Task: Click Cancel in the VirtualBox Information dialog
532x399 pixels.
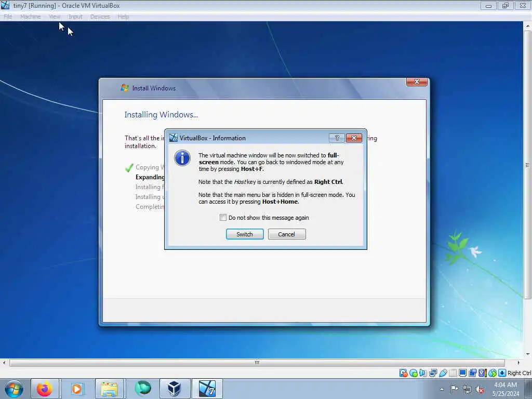Action: pyautogui.click(x=287, y=234)
